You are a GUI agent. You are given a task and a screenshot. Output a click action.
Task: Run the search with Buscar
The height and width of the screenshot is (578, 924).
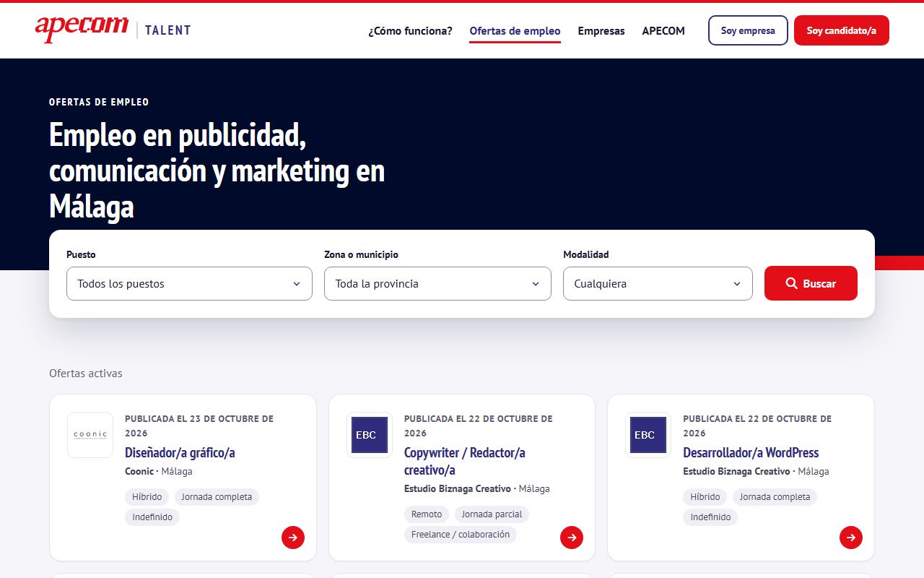click(x=811, y=283)
